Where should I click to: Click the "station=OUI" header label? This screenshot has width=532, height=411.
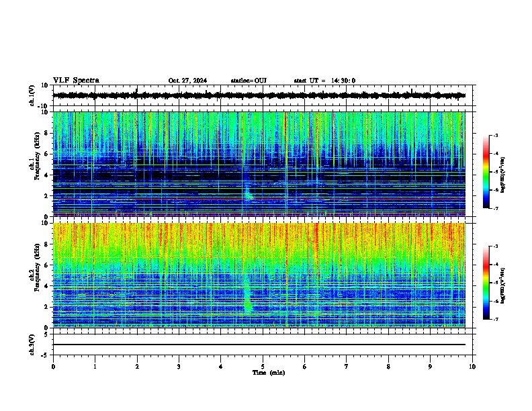point(249,81)
